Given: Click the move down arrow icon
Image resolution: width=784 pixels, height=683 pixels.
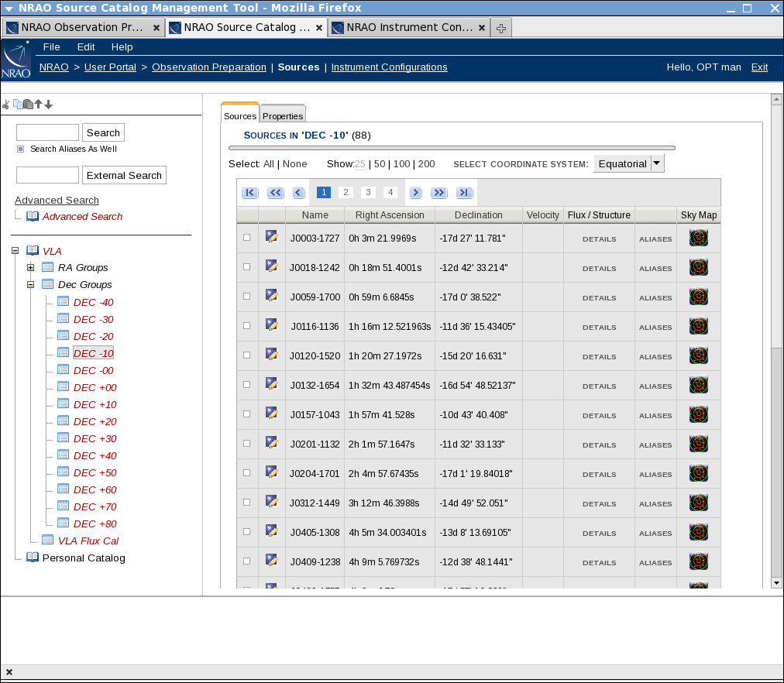Looking at the screenshot, I should (x=48, y=105).
